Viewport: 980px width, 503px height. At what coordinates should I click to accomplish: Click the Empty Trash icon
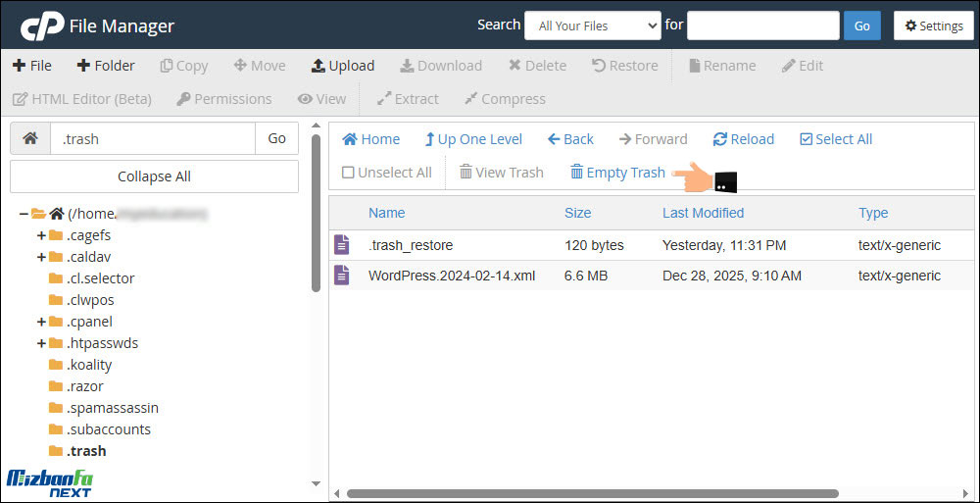click(577, 173)
